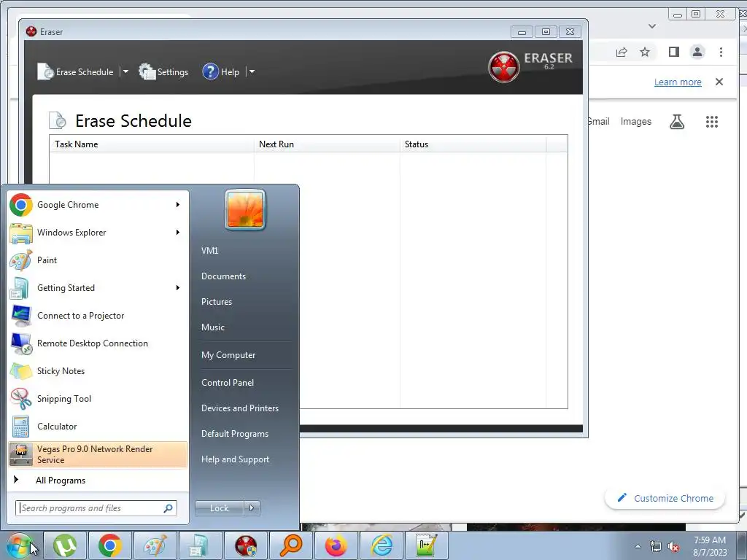Expand the Erase Schedule dropdown arrow

point(125,72)
